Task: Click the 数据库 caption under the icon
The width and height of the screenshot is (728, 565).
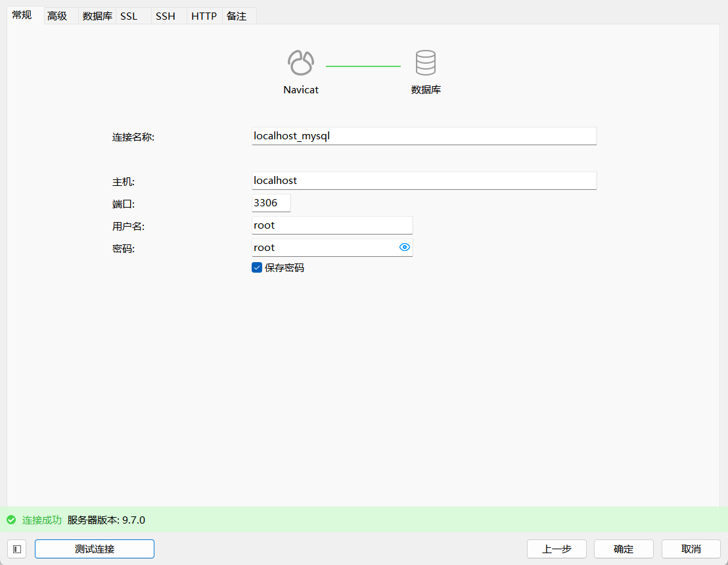Action: [x=426, y=90]
